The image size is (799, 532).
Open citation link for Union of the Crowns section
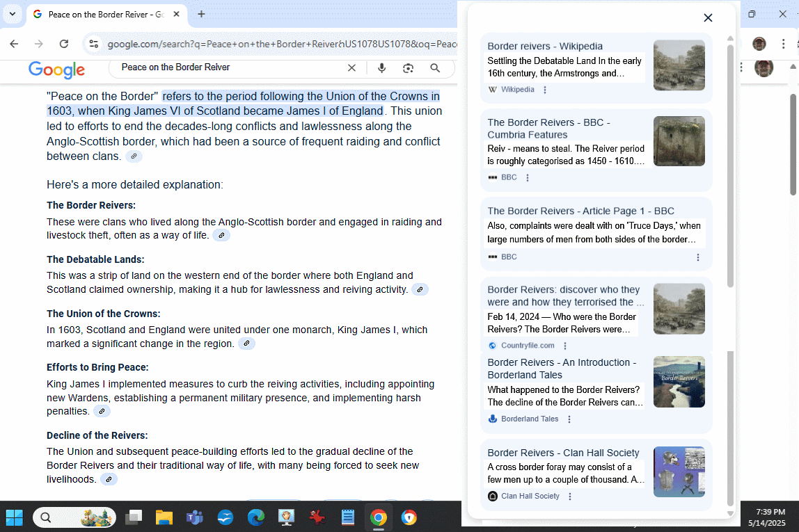pyautogui.click(x=246, y=344)
